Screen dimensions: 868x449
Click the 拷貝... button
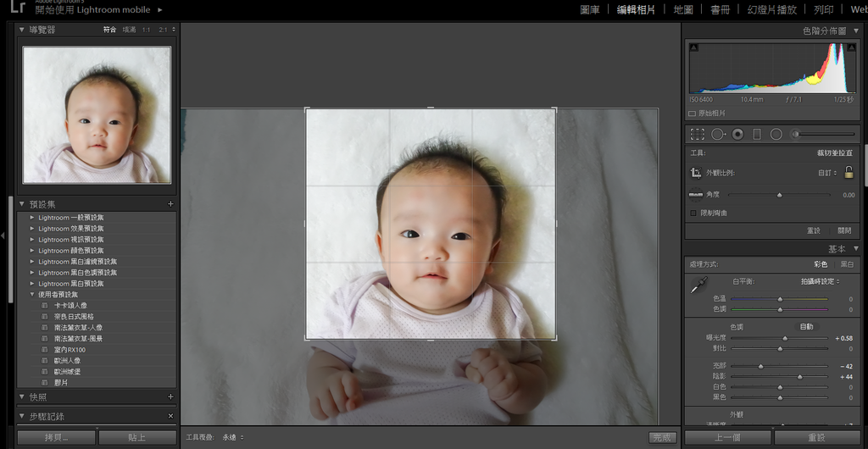coord(57,437)
